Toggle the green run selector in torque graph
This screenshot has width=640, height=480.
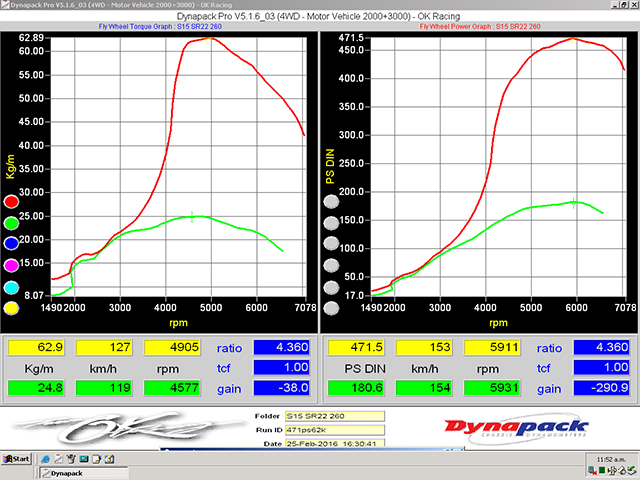11,223
